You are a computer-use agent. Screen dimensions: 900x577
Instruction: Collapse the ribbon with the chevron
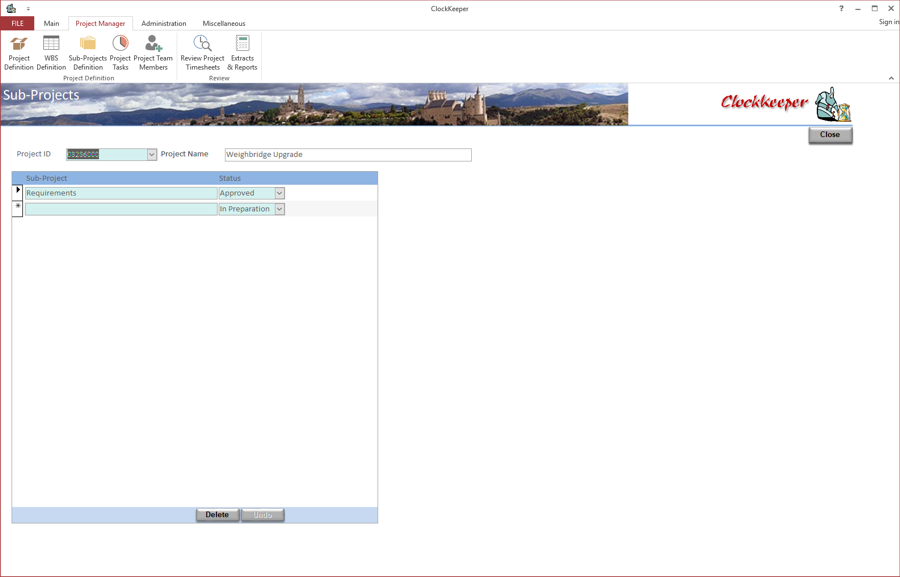coord(891,78)
